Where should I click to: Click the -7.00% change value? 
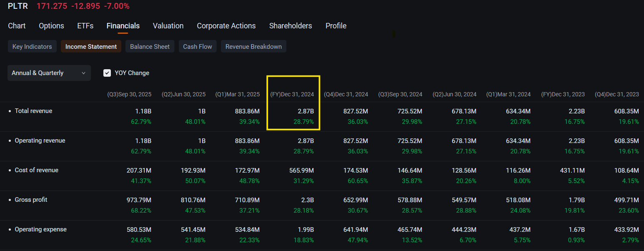(117, 6)
